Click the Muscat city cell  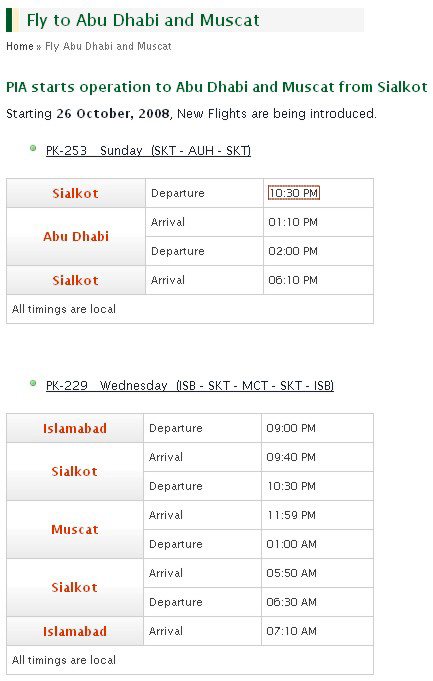(x=75, y=529)
